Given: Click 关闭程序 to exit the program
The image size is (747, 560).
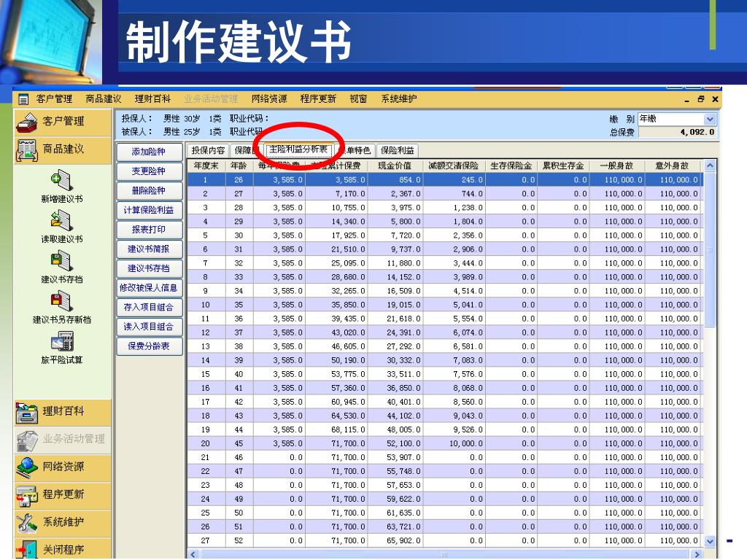Looking at the screenshot, I should pyautogui.click(x=63, y=549).
